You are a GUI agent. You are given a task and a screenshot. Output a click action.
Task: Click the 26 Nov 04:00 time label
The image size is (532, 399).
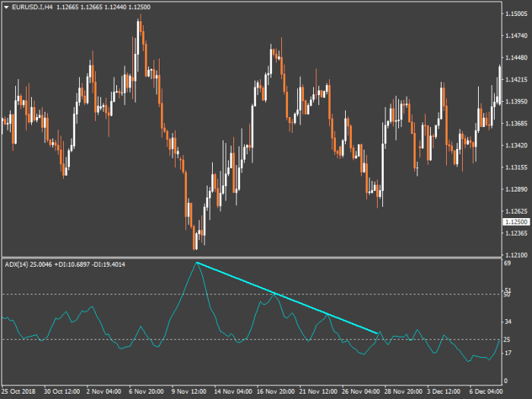(361, 391)
